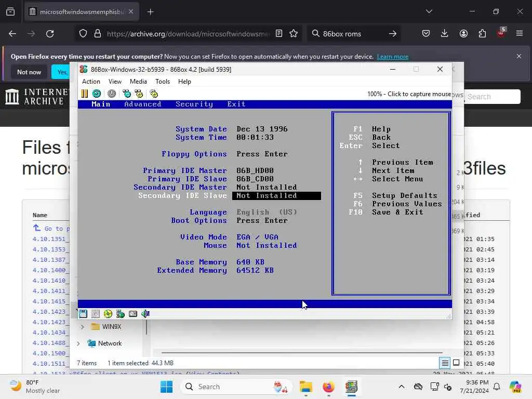Show hidden system tray icons chevron
This screenshot has height=399, width=532.
coord(402,387)
